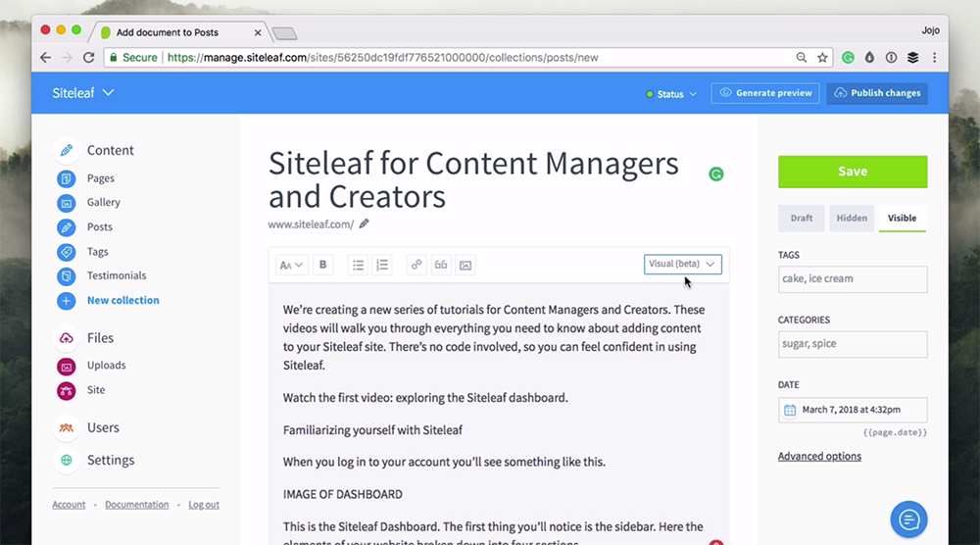Open a new browser tab
The image size is (980, 545).
(x=284, y=33)
